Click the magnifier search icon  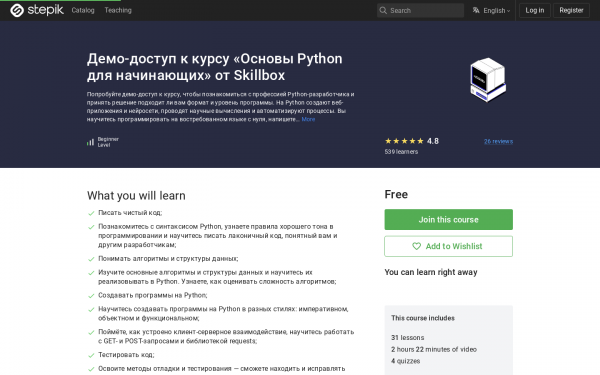(x=383, y=10)
